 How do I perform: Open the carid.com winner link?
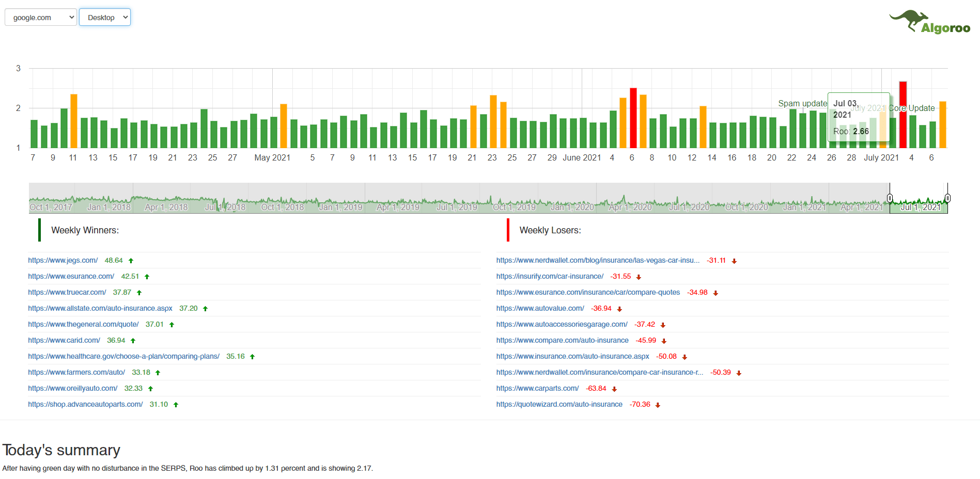coord(64,340)
